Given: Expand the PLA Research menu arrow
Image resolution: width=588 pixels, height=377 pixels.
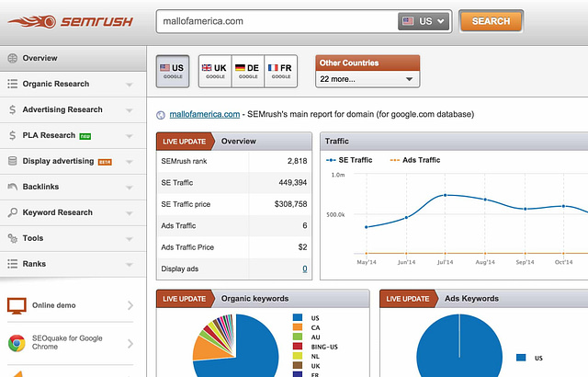Looking at the screenshot, I should [x=130, y=136].
